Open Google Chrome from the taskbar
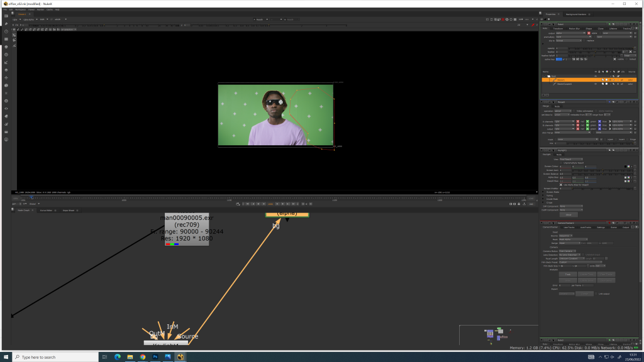 point(143,357)
